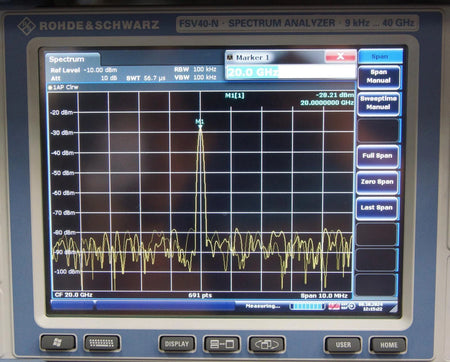Tap the Span 10.0 MHz label
450x362 pixels.
point(324,296)
